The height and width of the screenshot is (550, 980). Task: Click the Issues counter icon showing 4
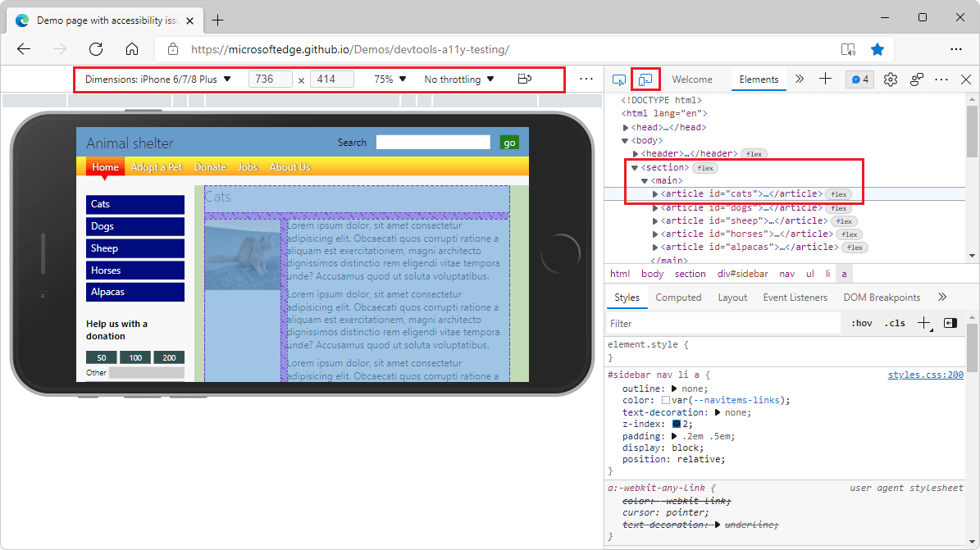coord(860,79)
